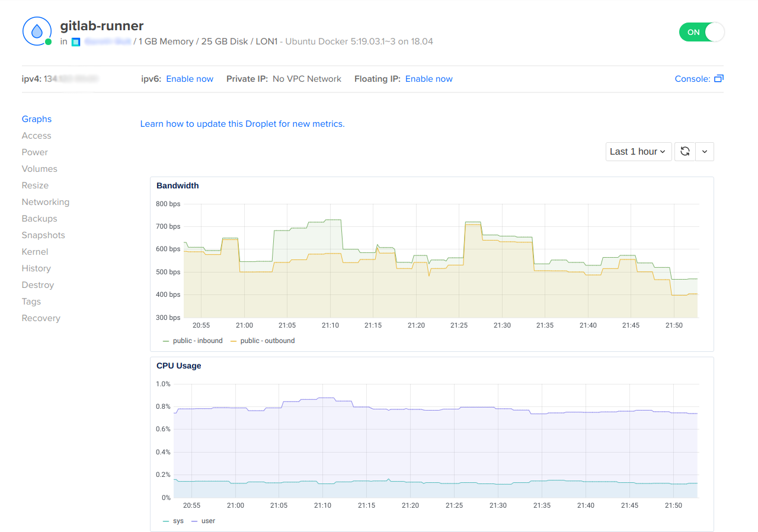The image size is (758, 532).
Task: Click the 1.0% CPU axis label
Action: coord(163,384)
